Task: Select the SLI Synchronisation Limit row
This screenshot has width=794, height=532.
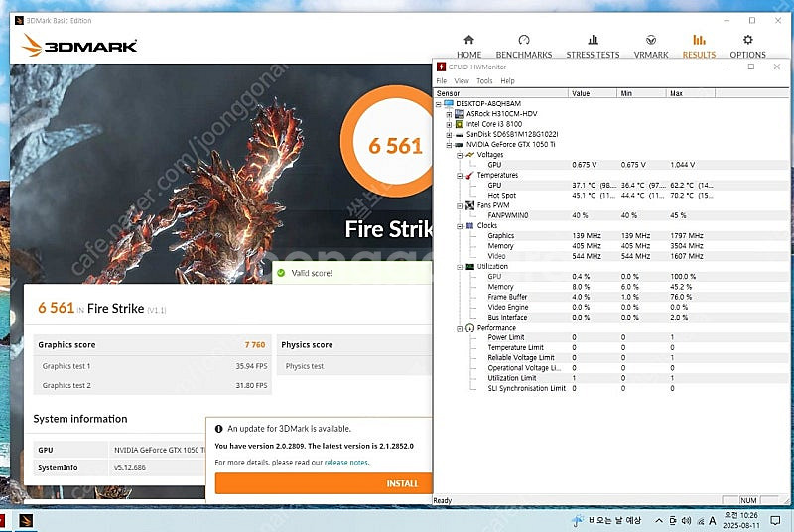Action: [x=611, y=389]
